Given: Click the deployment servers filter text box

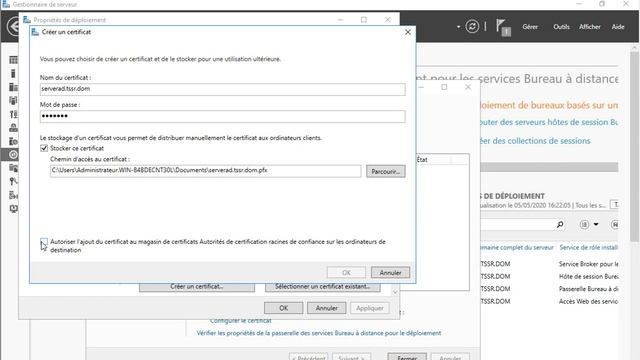Looking at the screenshot, I should point(518,224).
